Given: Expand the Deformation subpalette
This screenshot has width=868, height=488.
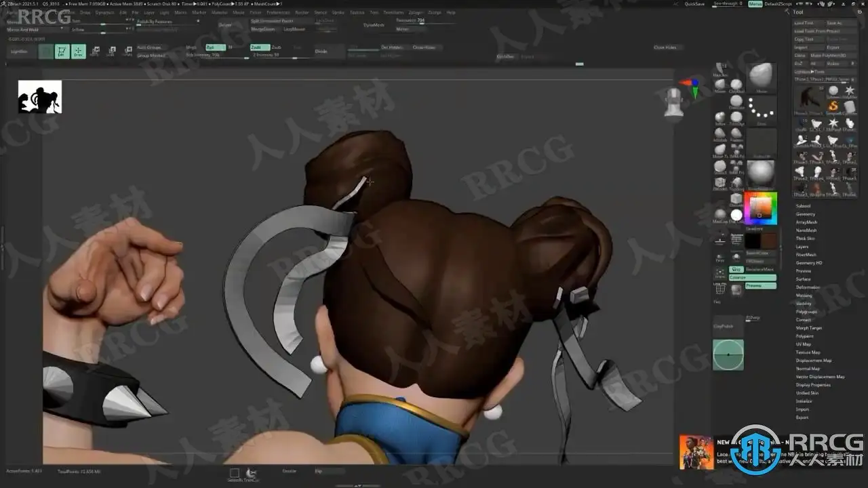Looking at the screenshot, I should coord(808,287).
